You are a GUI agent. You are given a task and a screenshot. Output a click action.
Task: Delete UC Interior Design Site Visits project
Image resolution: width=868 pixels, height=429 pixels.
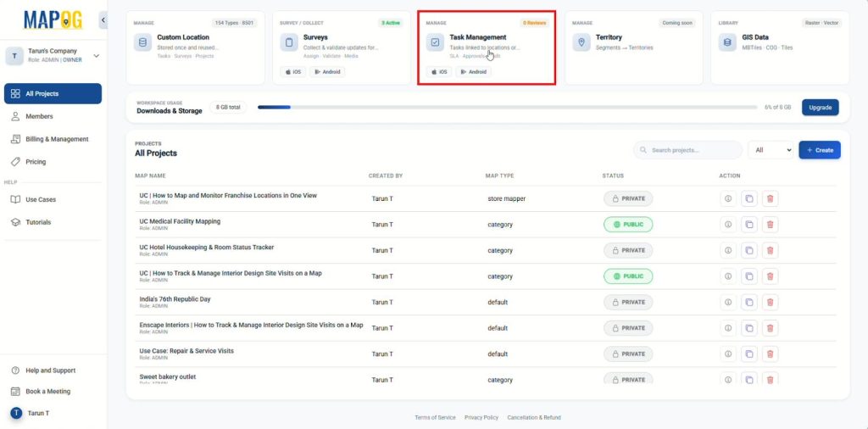770,276
